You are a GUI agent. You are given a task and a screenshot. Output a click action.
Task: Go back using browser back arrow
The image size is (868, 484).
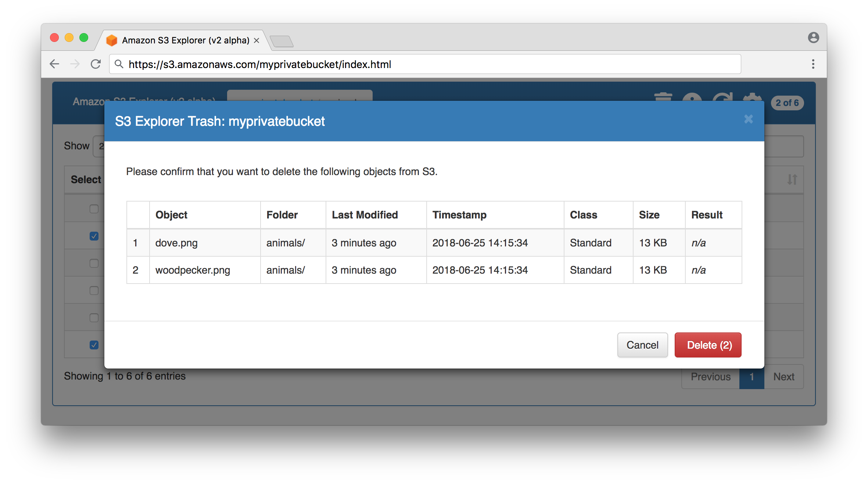54,64
